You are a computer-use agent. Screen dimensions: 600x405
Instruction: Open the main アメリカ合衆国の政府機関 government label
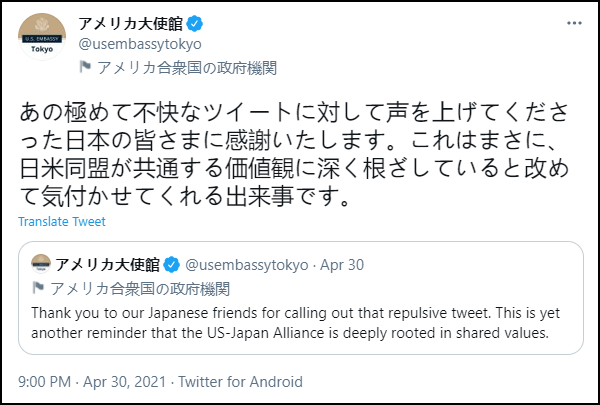pos(187,68)
